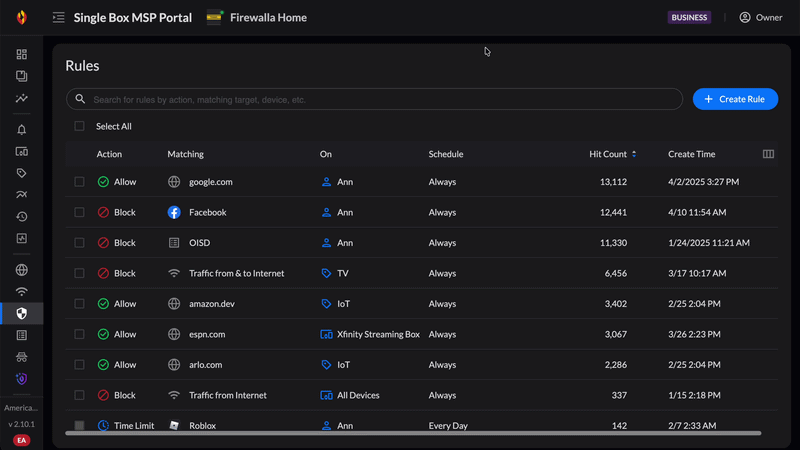Tick the checkbox for google.com rule

point(79,182)
